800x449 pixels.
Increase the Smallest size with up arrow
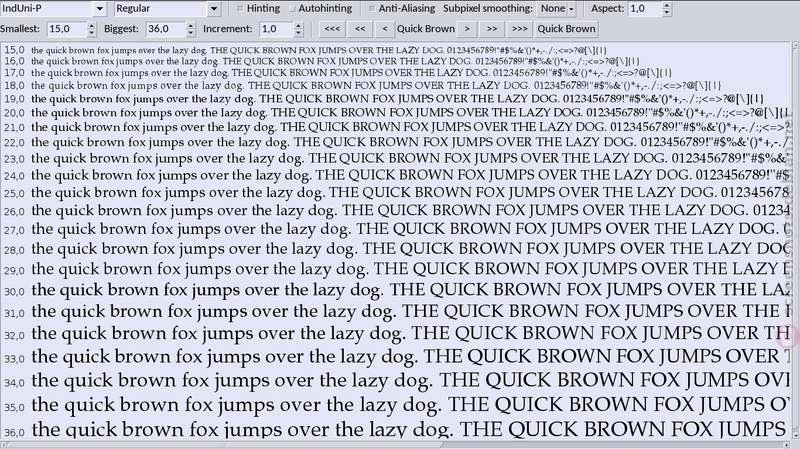92,26
